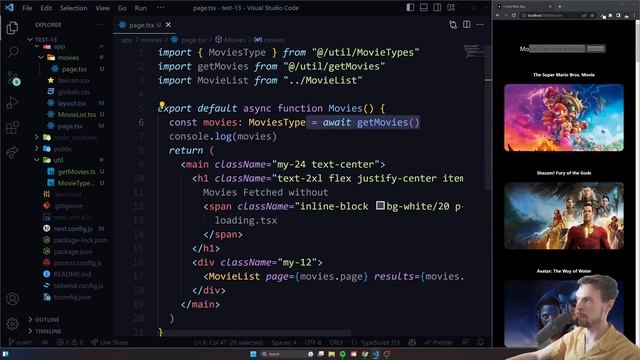Open the Run and Debug view
Viewport: 640px width, 360px height.
click(12, 102)
